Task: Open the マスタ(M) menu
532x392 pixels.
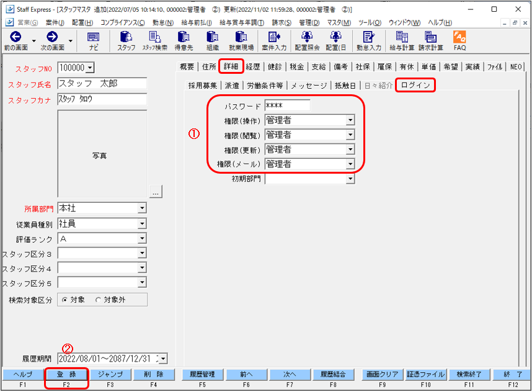Action: click(339, 23)
